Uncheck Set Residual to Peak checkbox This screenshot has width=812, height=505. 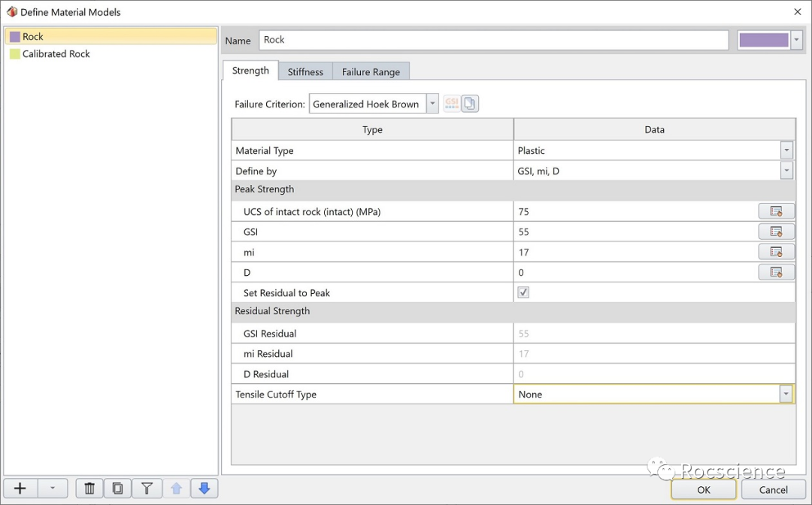pos(523,293)
